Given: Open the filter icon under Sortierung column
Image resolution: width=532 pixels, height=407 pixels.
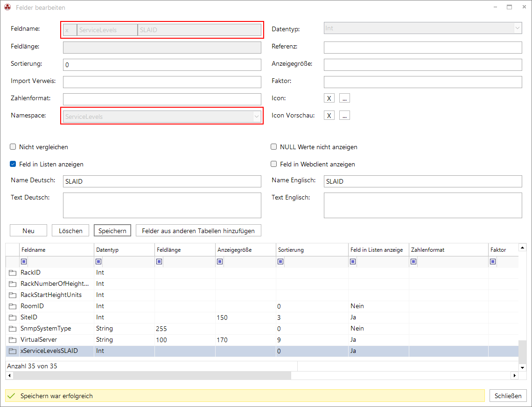Looking at the screenshot, I should (x=280, y=261).
